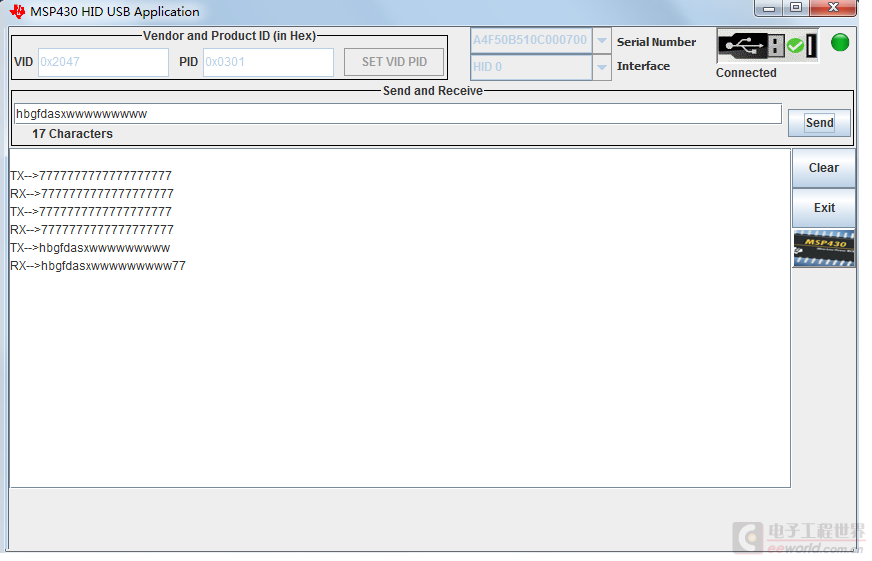This screenshot has width=872, height=561.
Task: Click the USB connected status image
Action: (767, 46)
